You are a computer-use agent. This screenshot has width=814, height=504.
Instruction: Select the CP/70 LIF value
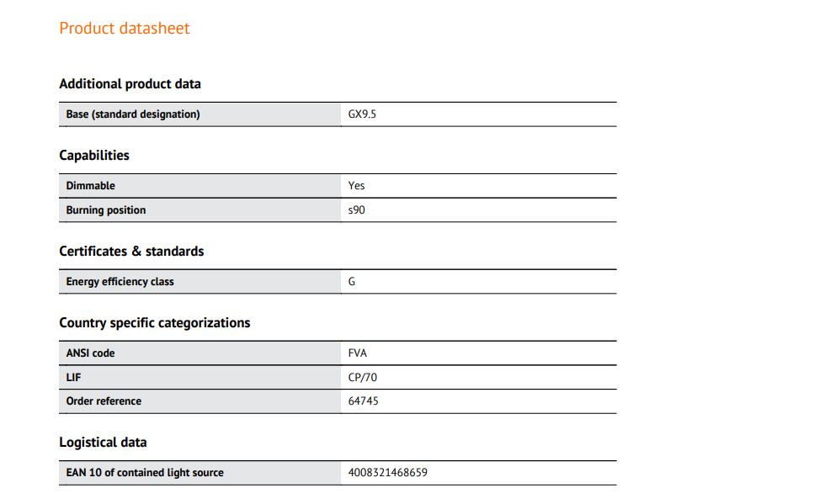tap(362, 377)
